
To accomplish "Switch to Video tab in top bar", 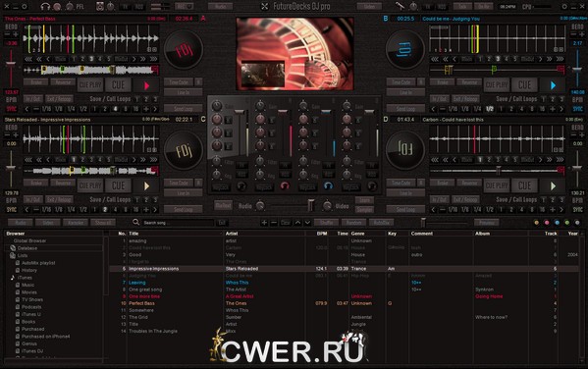I will [x=369, y=6].
